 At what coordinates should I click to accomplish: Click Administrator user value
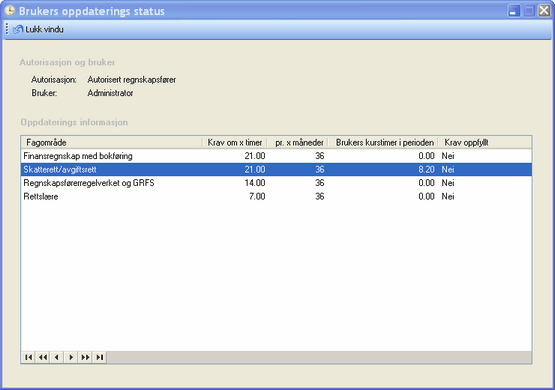coord(110,93)
